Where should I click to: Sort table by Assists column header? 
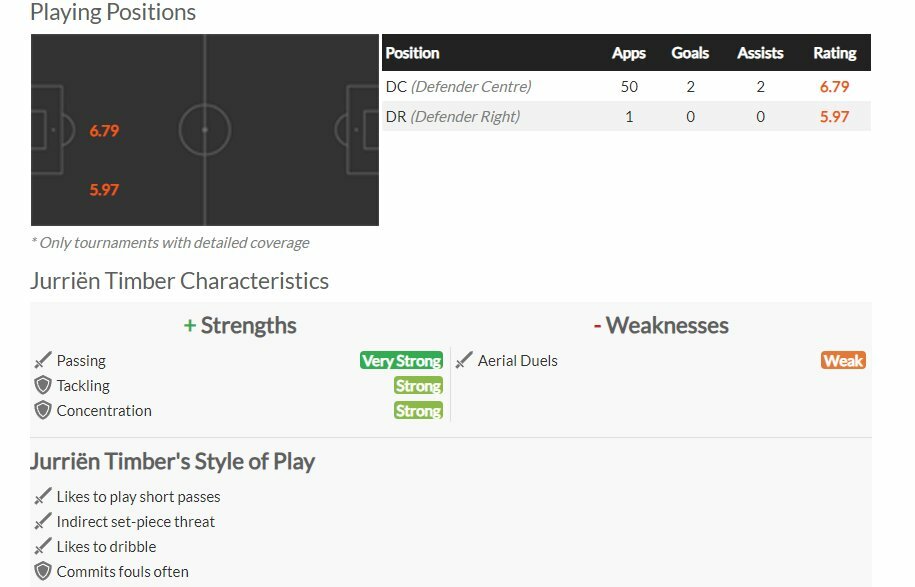coord(760,53)
